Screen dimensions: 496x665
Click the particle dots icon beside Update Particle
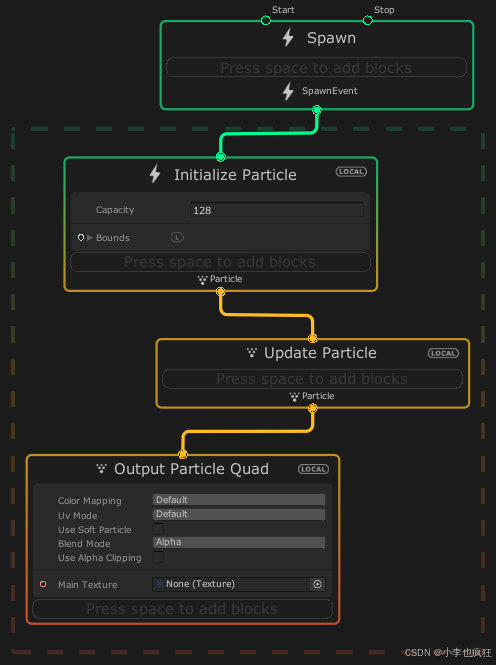tap(252, 352)
